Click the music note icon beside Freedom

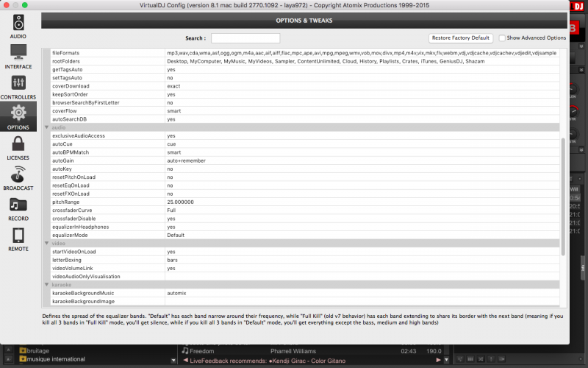click(x=185, y=351)
